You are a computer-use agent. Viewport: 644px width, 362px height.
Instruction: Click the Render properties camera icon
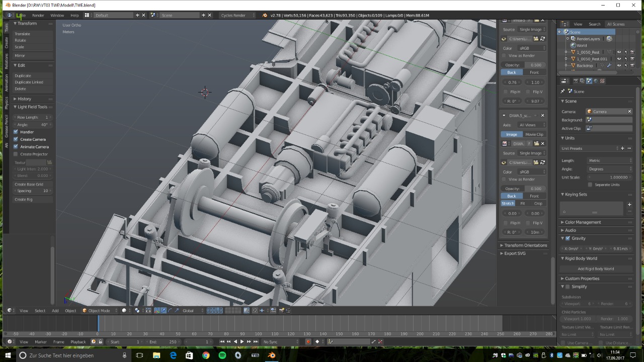pos(576,81)
